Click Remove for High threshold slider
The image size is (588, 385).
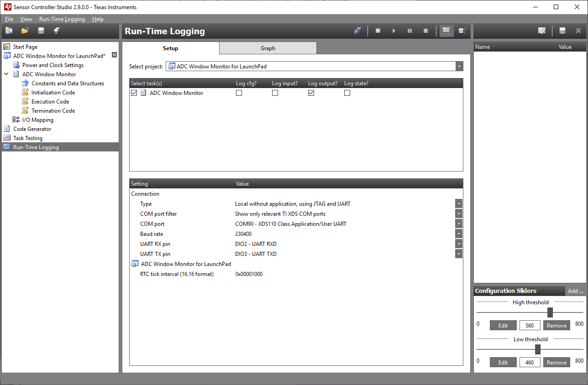click(556, 325)
